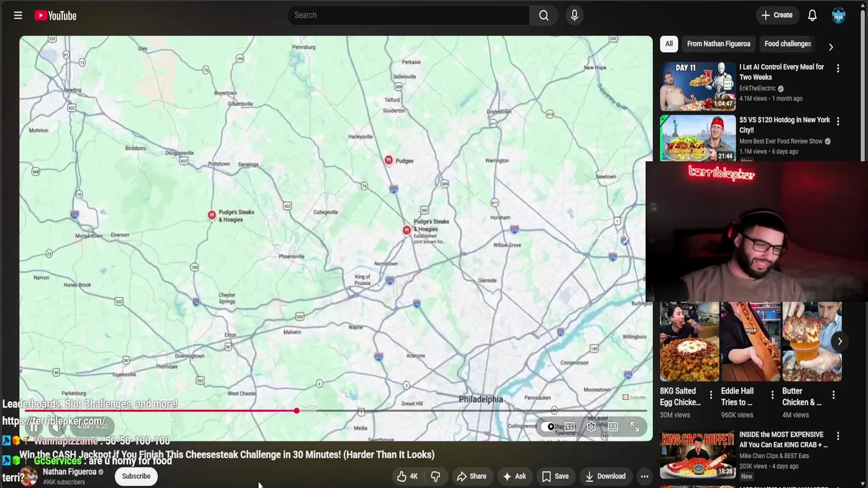Start voice search with microphone icon

574,15
